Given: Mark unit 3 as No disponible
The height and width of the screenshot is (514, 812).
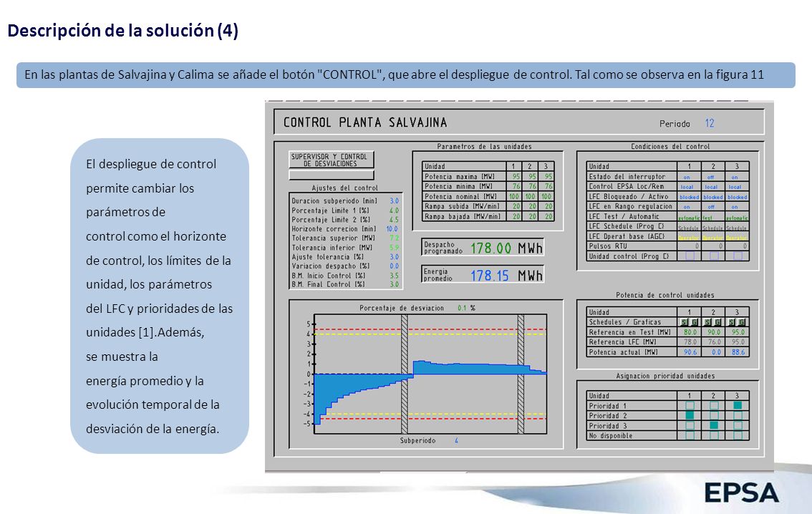Looking at the screenshot, I should pos(738,435).
